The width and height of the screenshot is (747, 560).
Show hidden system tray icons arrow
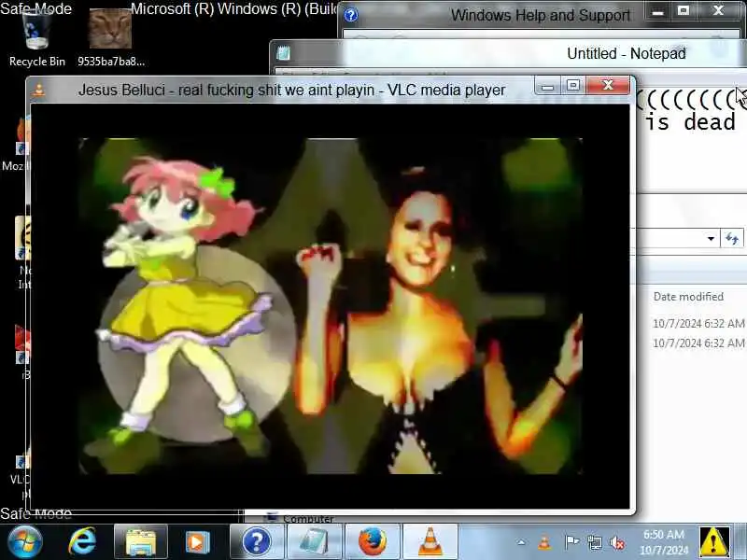521,542
